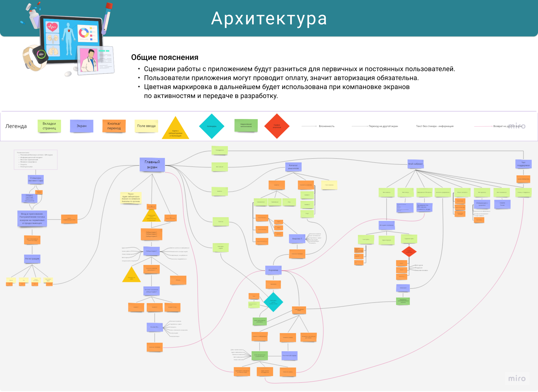
Task: Click the green Уведомление/напоминание legend sticker
Action: point(246,125)
